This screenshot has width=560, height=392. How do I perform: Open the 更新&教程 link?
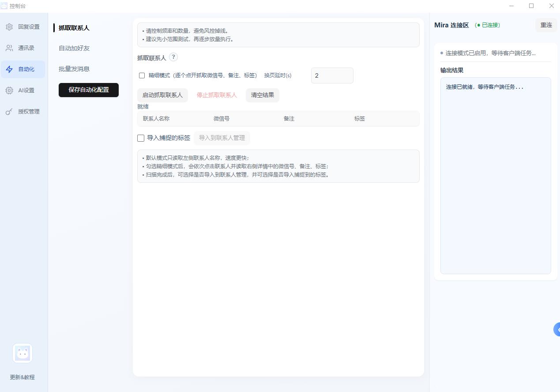tap(23, 377)
